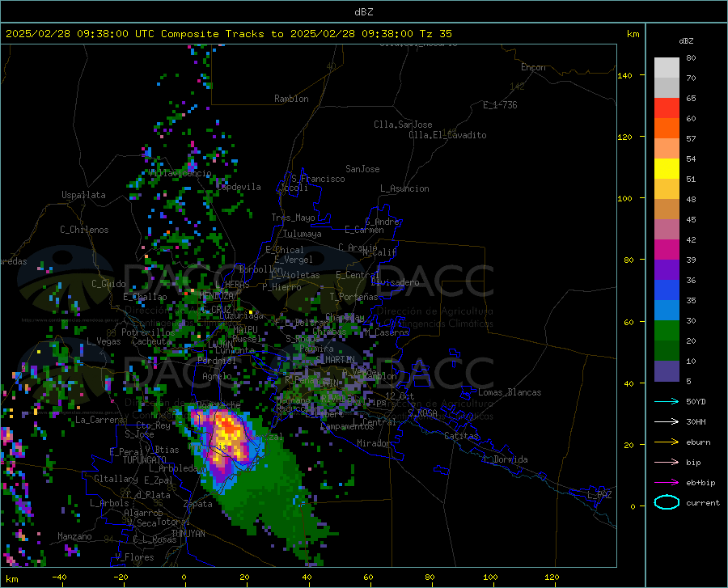Click the Potrerillos label
Screen dimensions: 728x588
tap(148, 332)
